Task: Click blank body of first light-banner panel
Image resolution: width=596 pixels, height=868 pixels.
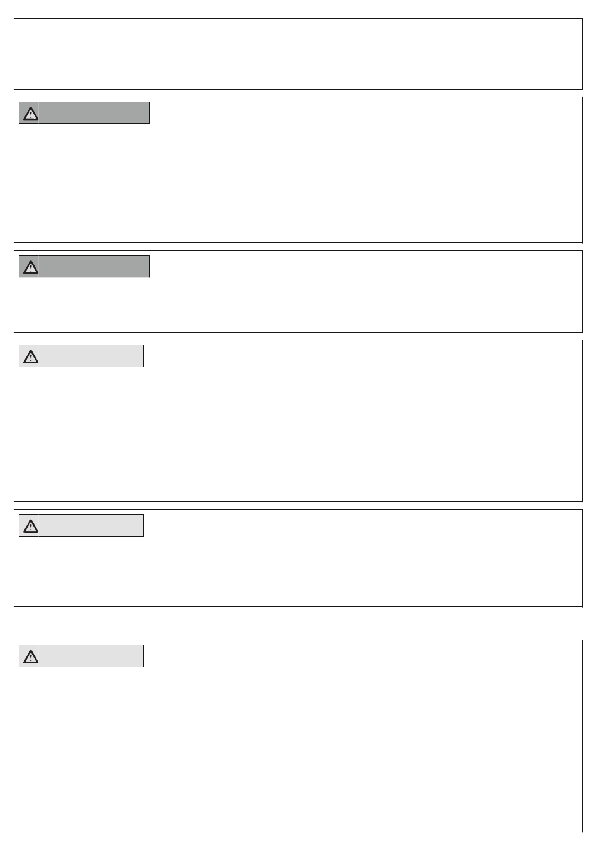Action: pos(298,433)
